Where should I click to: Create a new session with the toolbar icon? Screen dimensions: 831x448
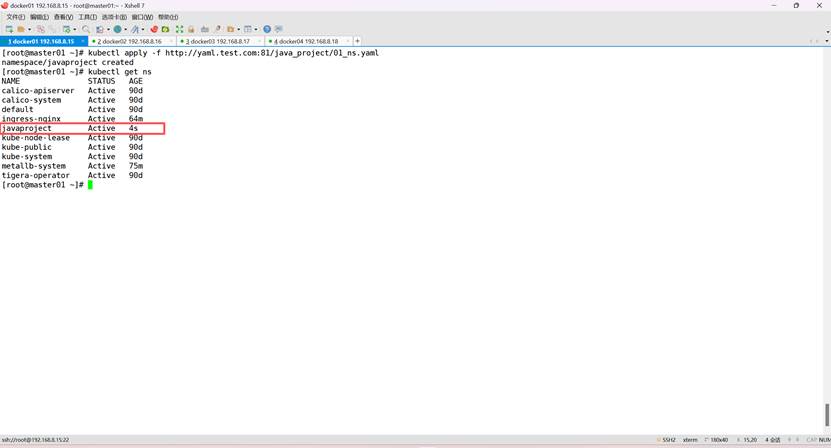[x=9, y=29]
